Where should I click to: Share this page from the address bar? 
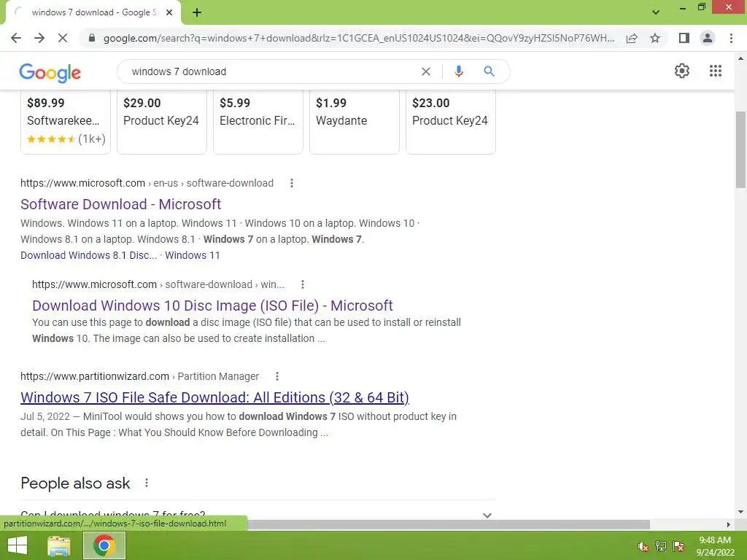point(632,38)
